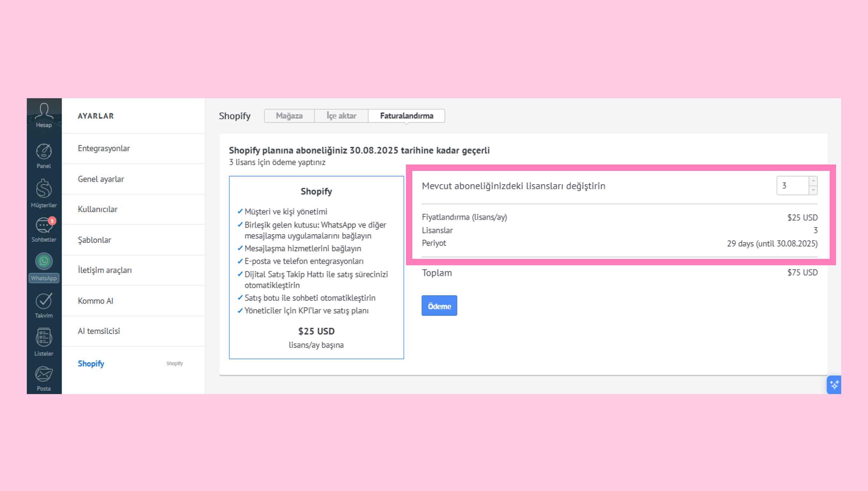Click 'Satış botu ile sohbeti otomatikleştirin' line

pyautogui.click(x=310, y=298)
